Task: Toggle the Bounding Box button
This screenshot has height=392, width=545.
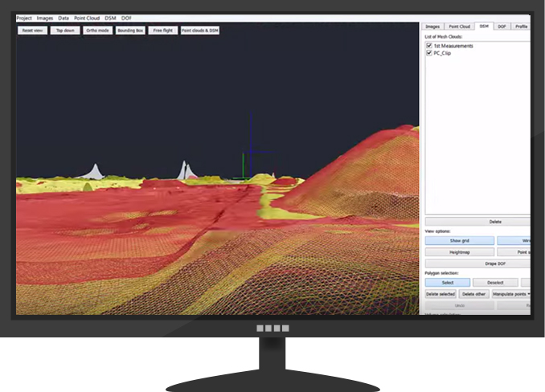Action: point(130,31)
